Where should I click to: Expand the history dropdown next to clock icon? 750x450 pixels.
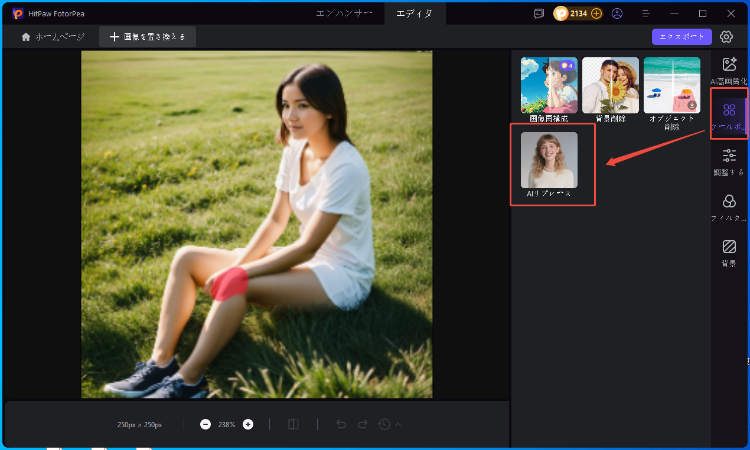tap(398, 425)
